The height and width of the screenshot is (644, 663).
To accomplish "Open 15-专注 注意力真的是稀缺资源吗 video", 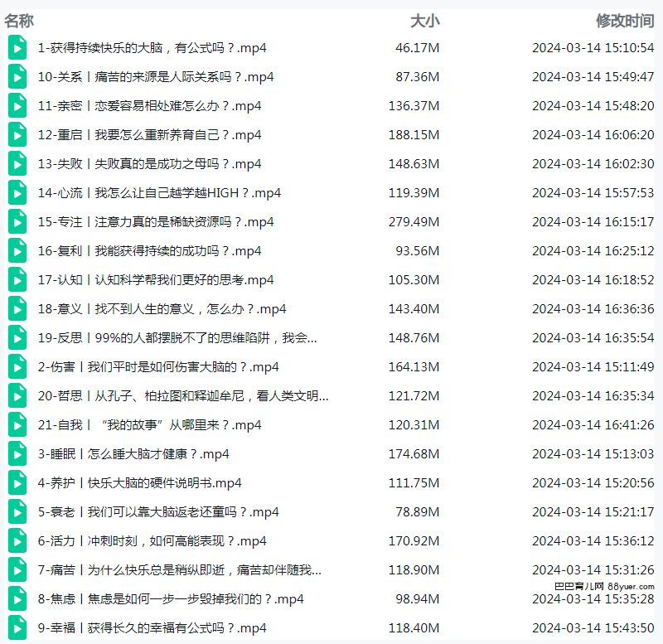I will pyautogui.click(x=156, y=222).
